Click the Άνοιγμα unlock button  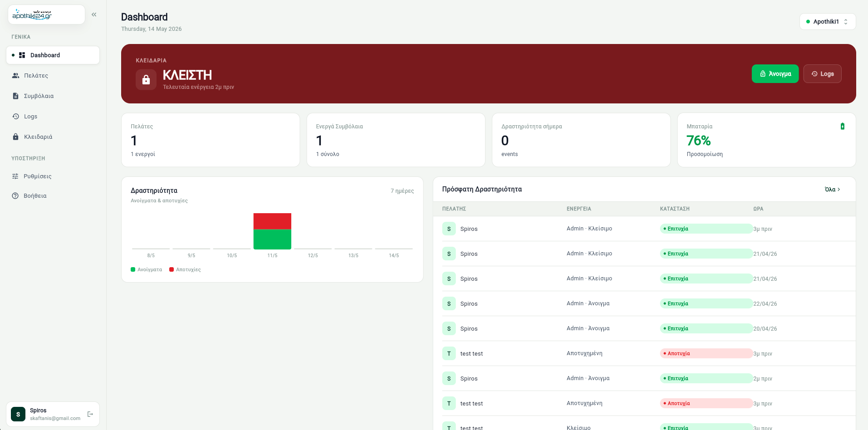pyautogui.click(x=775, y=74)
